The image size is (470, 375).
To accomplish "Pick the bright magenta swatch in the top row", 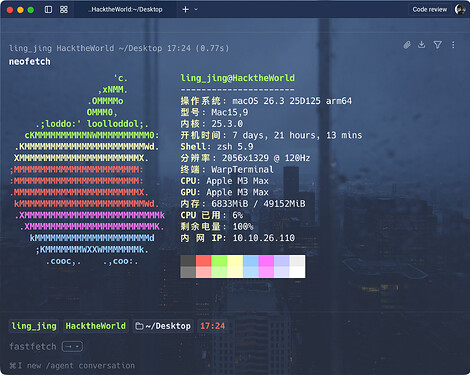I will point(266,261).
